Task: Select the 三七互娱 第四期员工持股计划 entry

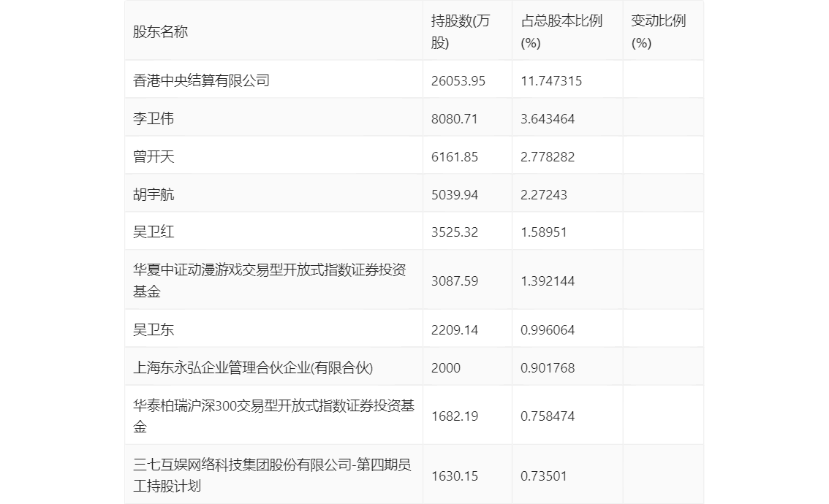Action: (272, 476)
